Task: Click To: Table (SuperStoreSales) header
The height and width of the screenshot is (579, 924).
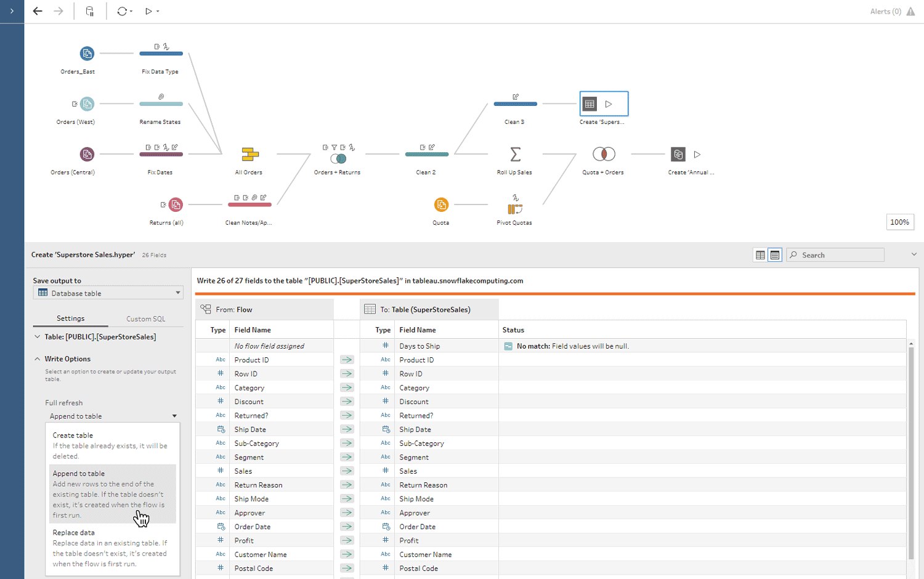Action: [x=429, y=309]
